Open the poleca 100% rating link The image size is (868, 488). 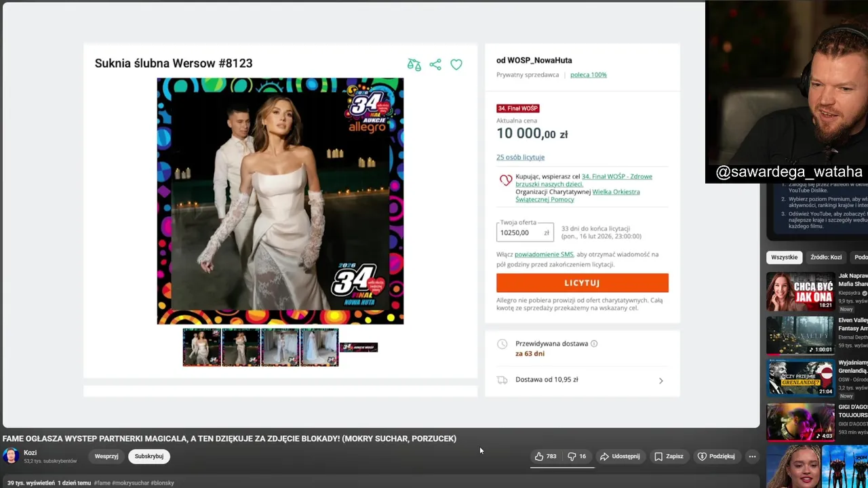pyautogui.click(x=589, y=75)
